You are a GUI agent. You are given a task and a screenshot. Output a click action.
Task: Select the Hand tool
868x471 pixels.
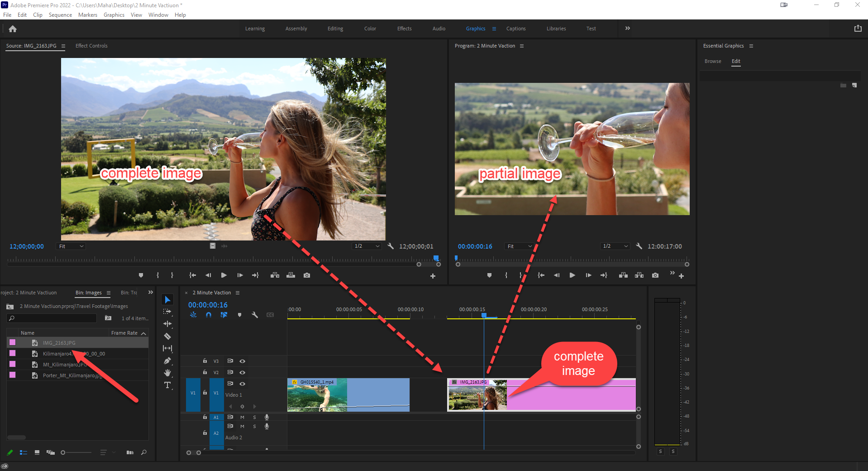coord(167,373)
